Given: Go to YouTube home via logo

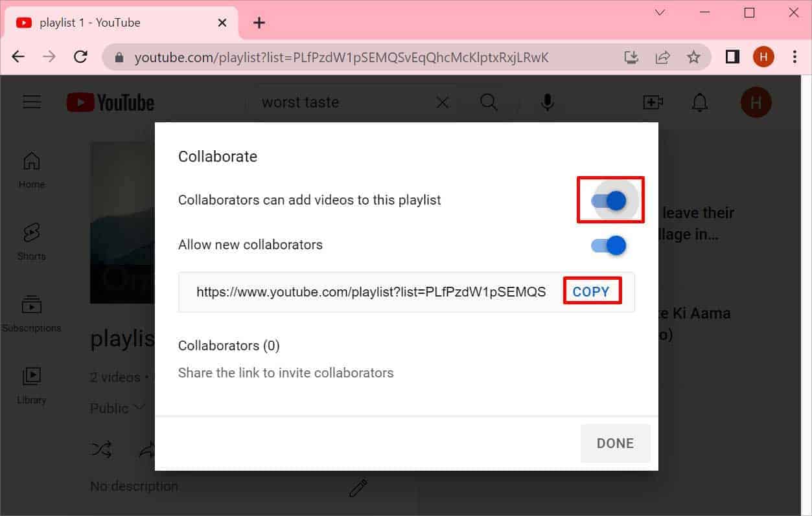Looking at the screenshot, I should coord(110,102).
